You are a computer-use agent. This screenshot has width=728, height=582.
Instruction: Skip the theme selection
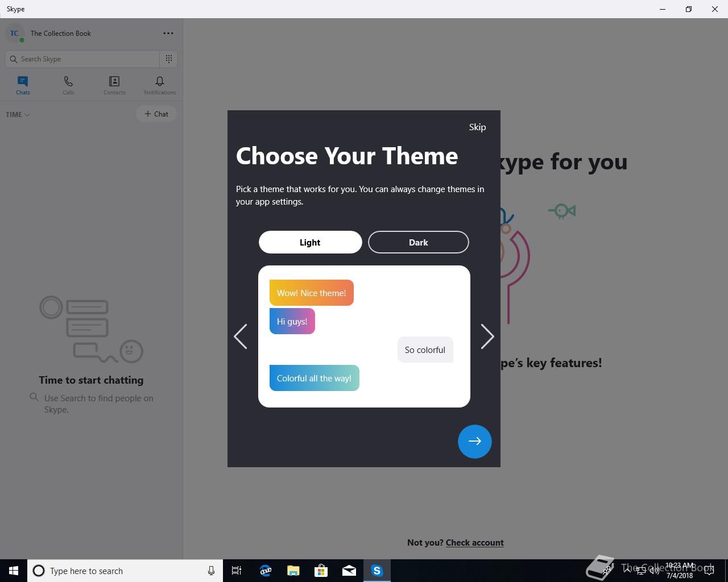tap(477, 127)
